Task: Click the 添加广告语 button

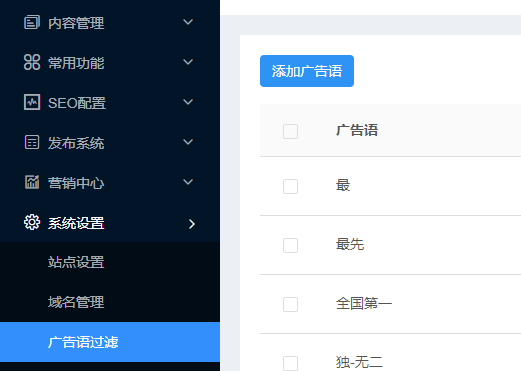Action: (307, 71)
